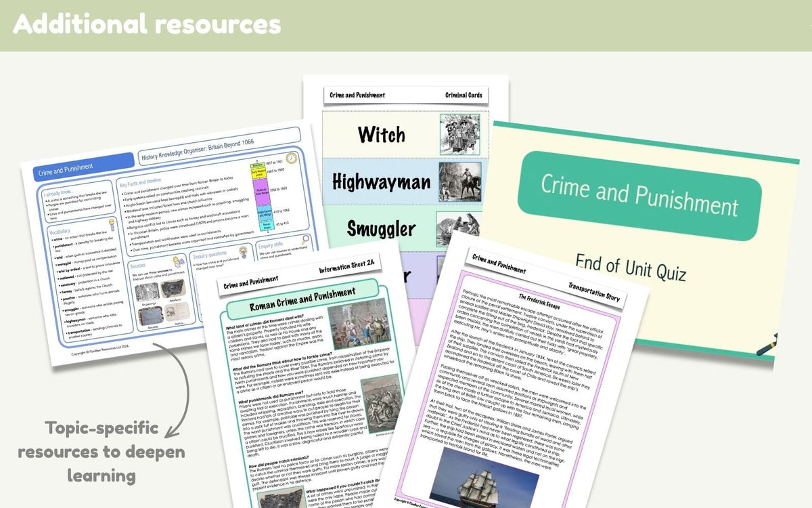Screen dimensions: 812x508
Task: Select the engraving image beside Roman punishments paragraph
Action: 380,404
